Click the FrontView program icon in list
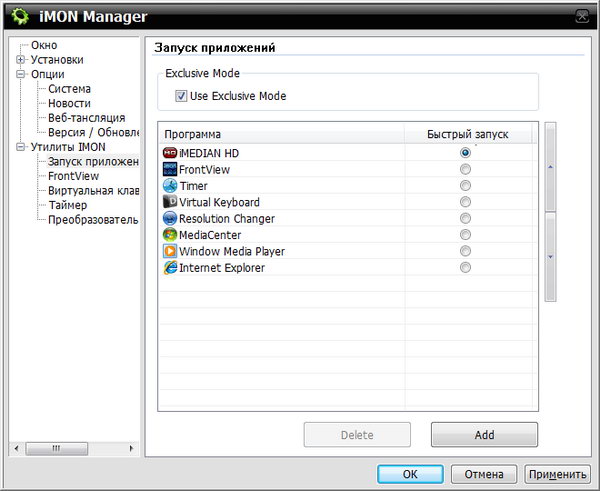The width and height of the screenshot is (600, 491). pyautogui.click(x=170, y=169)
